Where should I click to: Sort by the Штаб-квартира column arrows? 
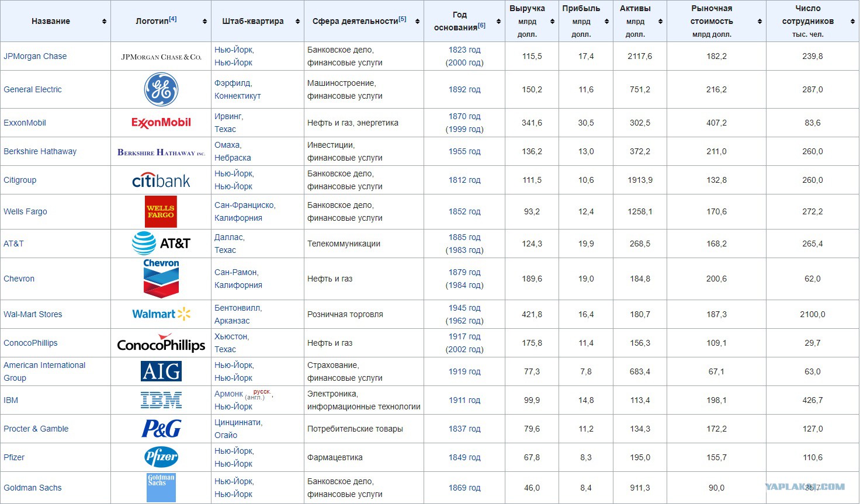(297, 22)
